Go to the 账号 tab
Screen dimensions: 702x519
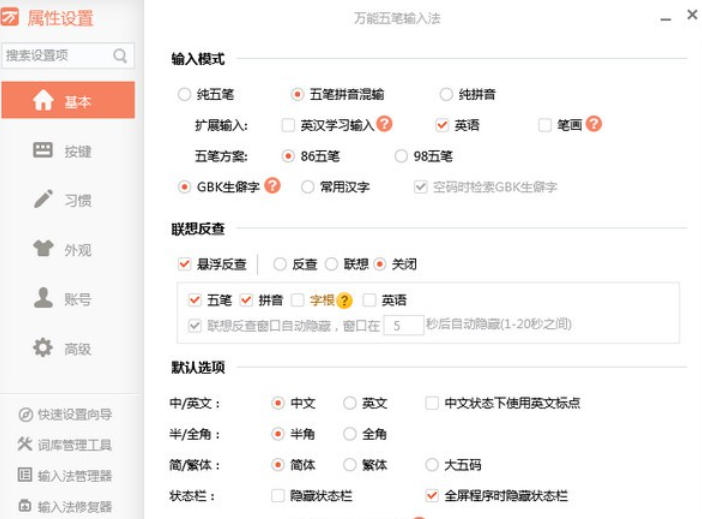tap(68, 298)
